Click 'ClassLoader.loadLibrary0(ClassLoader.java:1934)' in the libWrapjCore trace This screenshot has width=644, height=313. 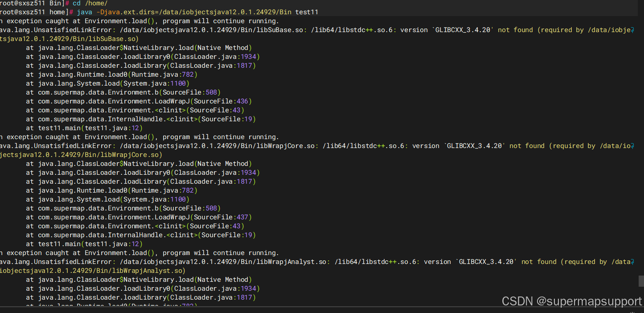(143, 173)
